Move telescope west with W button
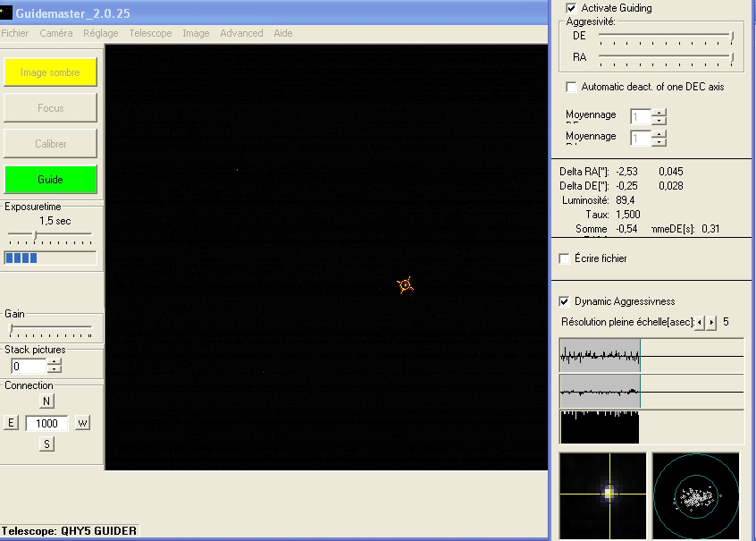 coord(82,423)
